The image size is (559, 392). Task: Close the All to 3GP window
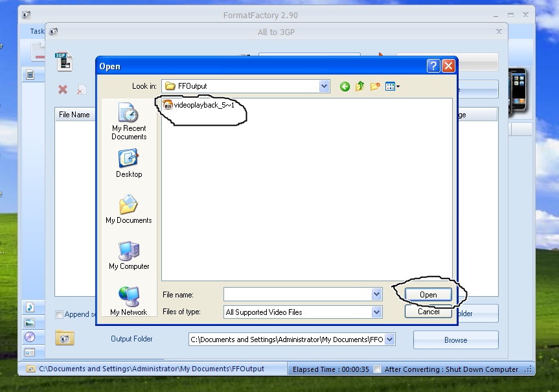(x=499, y=32)
